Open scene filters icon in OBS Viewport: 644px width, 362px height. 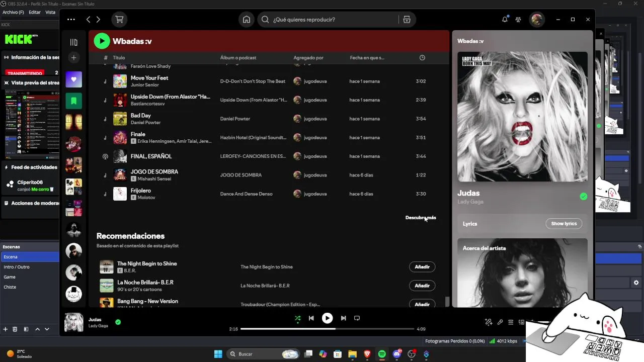26,329
